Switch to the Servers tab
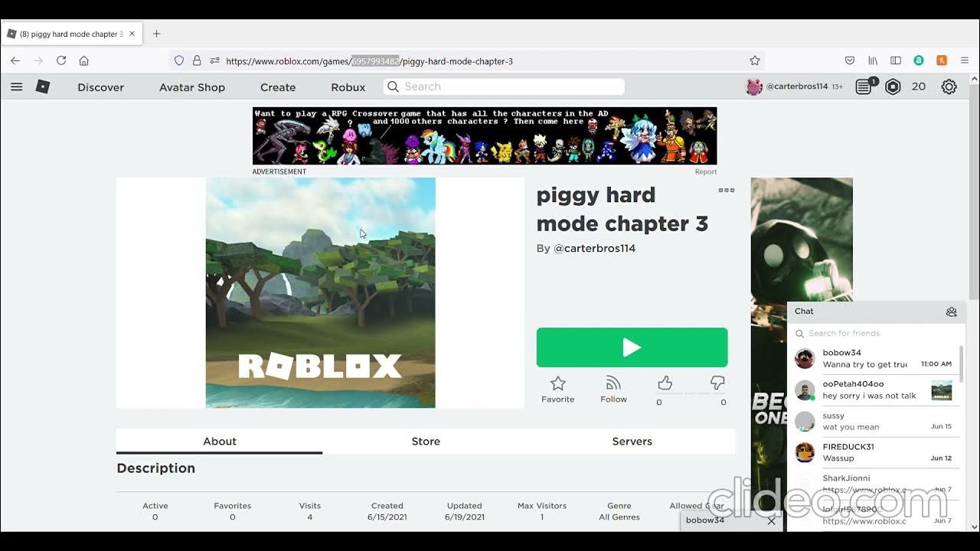This screenshot has height=551, width=980. [632, 442]
